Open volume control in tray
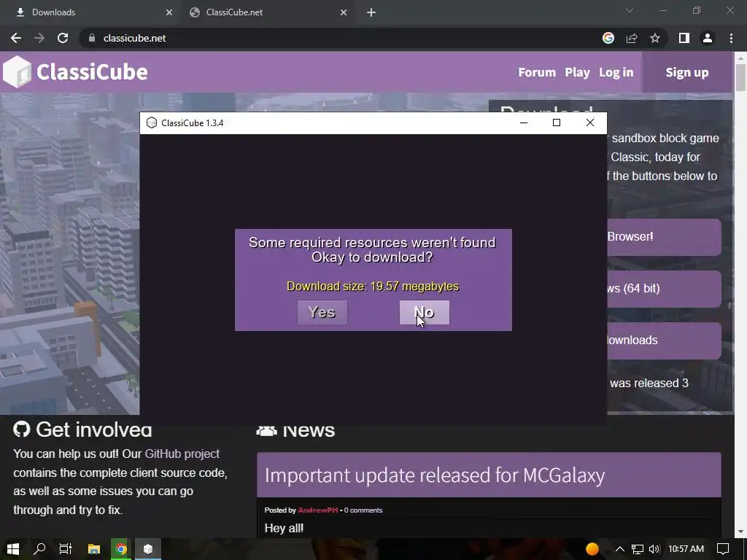Screen dimensions: 747x560 click(x=654, y=549)
